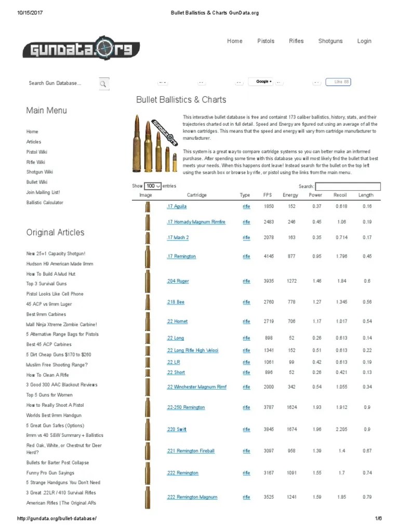This screenshot has height=532, width=399.
Task: Open New 25+1 Capacity Shotgun! article
Action: [x=56, y=254]
